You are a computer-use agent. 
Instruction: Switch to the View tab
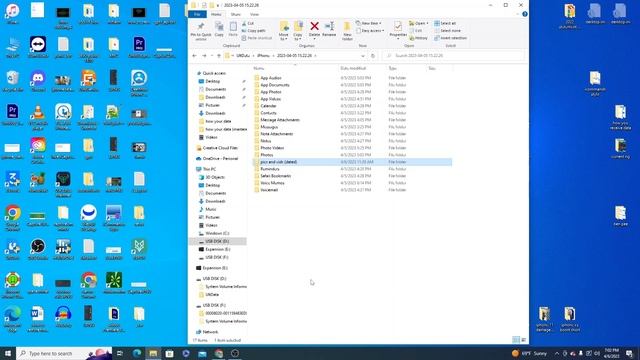pos(254,14)
